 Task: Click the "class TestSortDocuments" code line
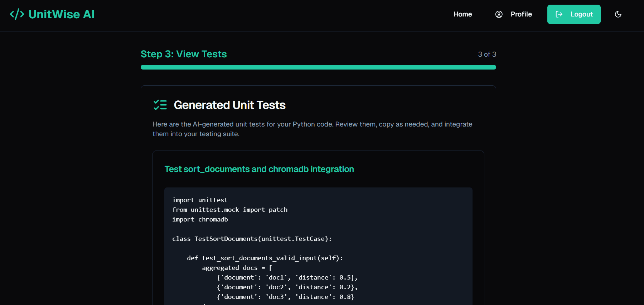click(252, 239)
